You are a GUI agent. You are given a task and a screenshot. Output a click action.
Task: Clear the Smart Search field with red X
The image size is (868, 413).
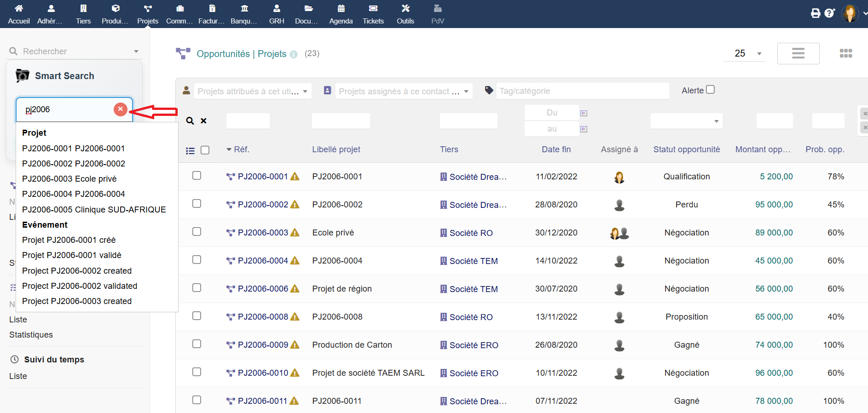tap(120, 109)
